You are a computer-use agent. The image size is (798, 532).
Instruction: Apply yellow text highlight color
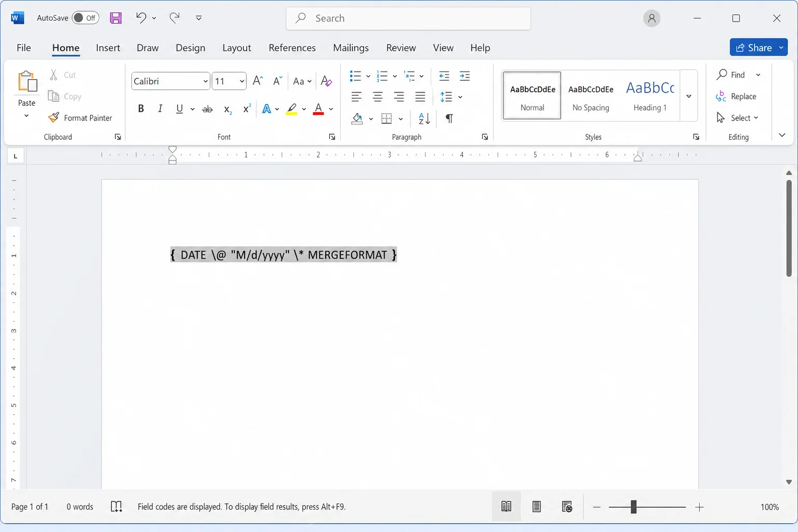coord(292,109)
